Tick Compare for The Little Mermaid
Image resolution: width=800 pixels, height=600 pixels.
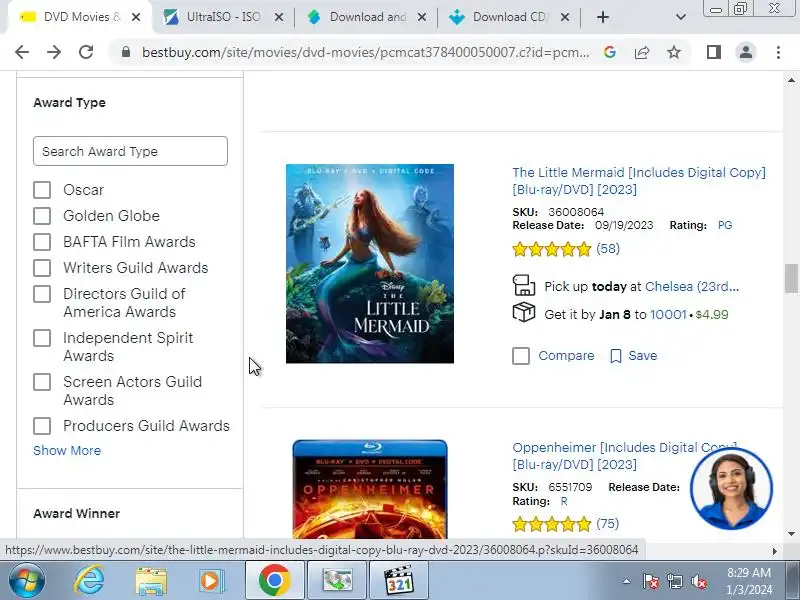[x=521, y=356]
